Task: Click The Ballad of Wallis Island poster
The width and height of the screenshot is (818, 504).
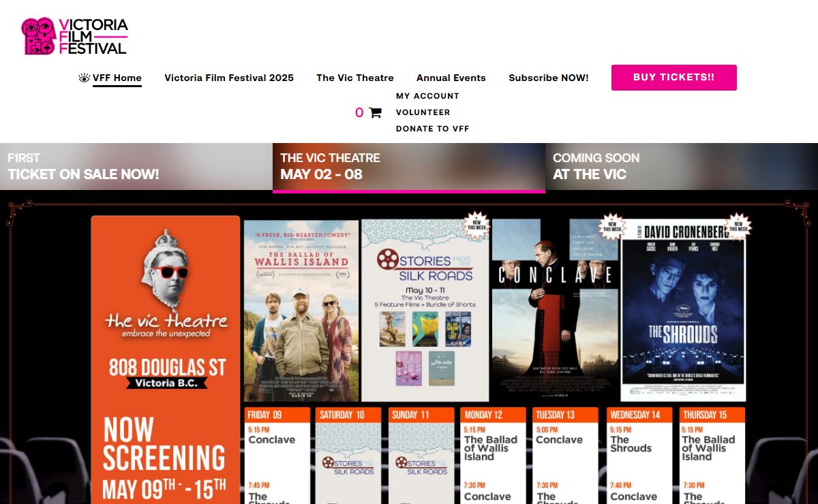Action: click(301, 311)
